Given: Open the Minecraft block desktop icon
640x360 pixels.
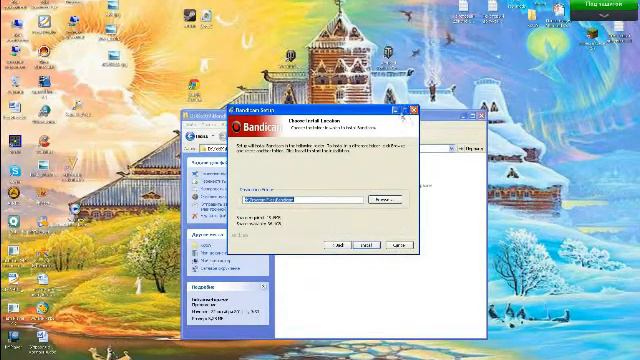Looking at the screenshot, I should (593, 33).
